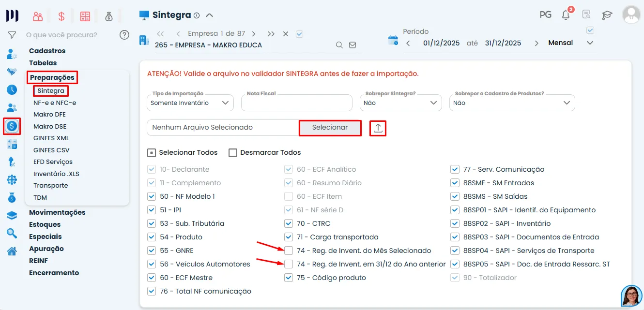644x310 pixels.
Task: Click the money bag icon in top toolbar
Action: 109,15
